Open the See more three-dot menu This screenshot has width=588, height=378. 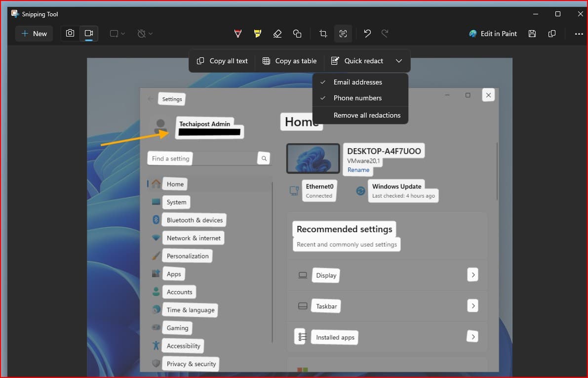tap(579, 34)
